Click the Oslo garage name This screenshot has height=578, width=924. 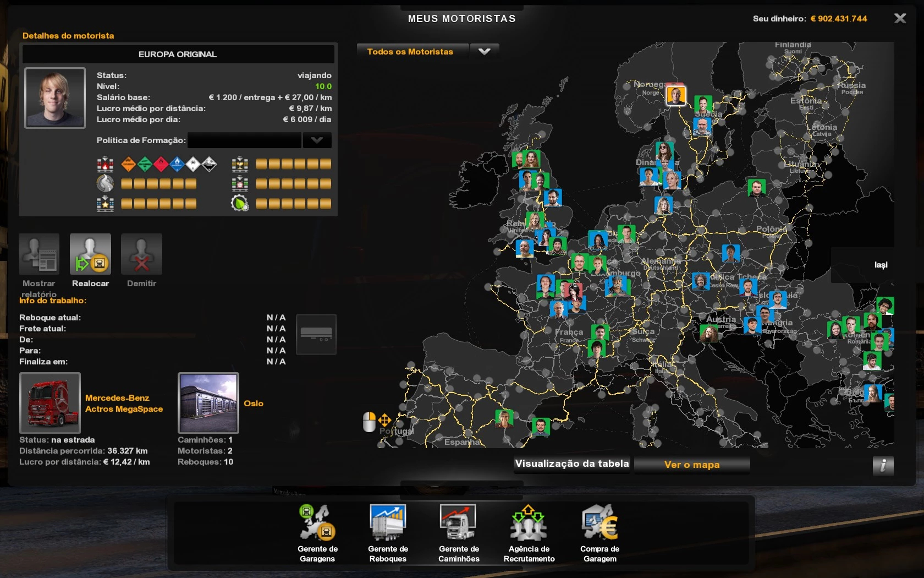[x=254, y=403]
